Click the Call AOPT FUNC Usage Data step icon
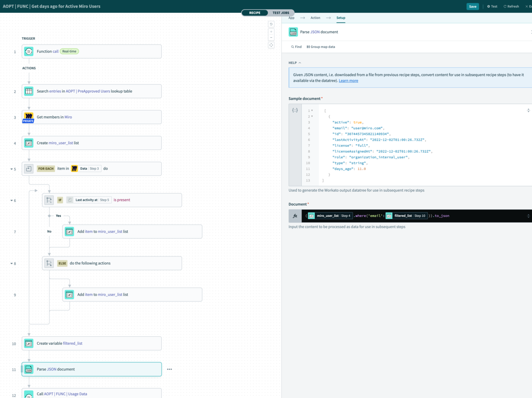 [x=29, y=394]
